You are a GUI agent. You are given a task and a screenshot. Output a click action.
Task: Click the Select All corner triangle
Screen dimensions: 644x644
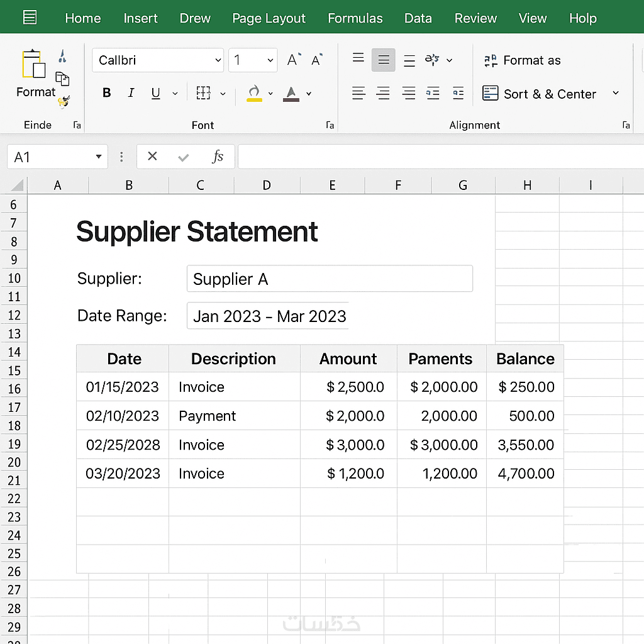pos(16,186)
